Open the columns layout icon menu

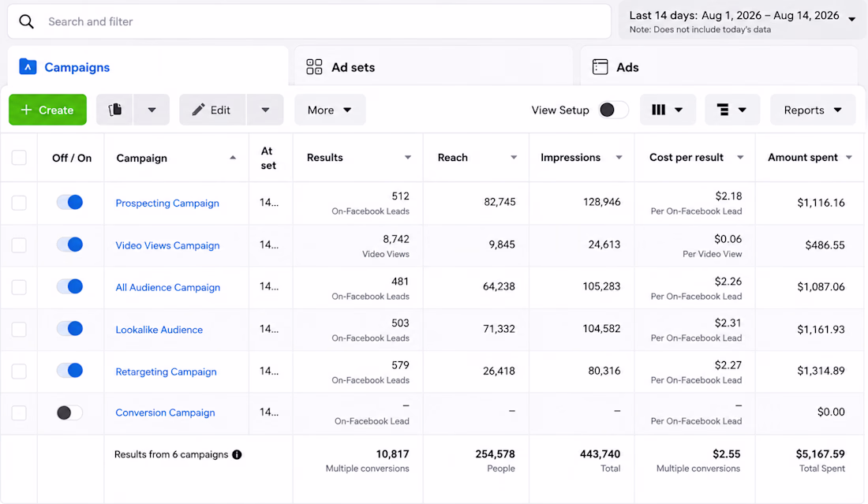[x=668, y=110]
